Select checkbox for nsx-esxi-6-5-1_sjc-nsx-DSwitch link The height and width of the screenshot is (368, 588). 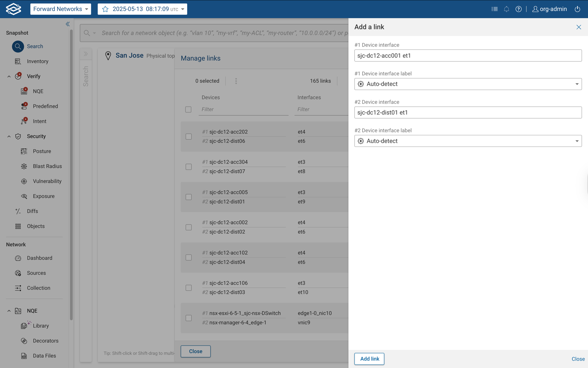[189, 318]
